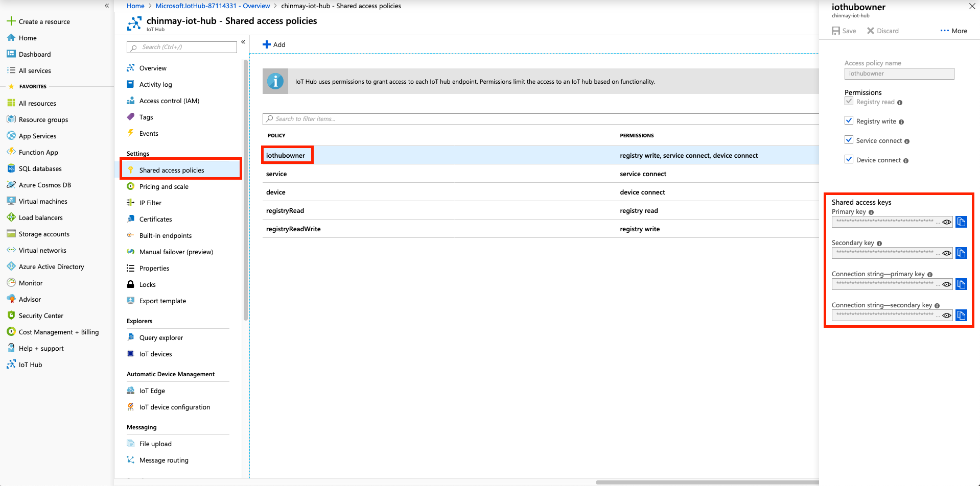Open the SQL databases icon
The height and width of the screenshot is (486, 980).
pyautogui.click(x=11, y=168)
